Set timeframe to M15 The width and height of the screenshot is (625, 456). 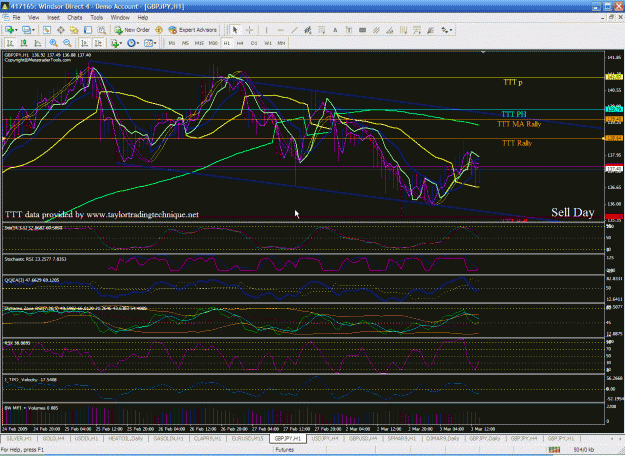[199, 43]
